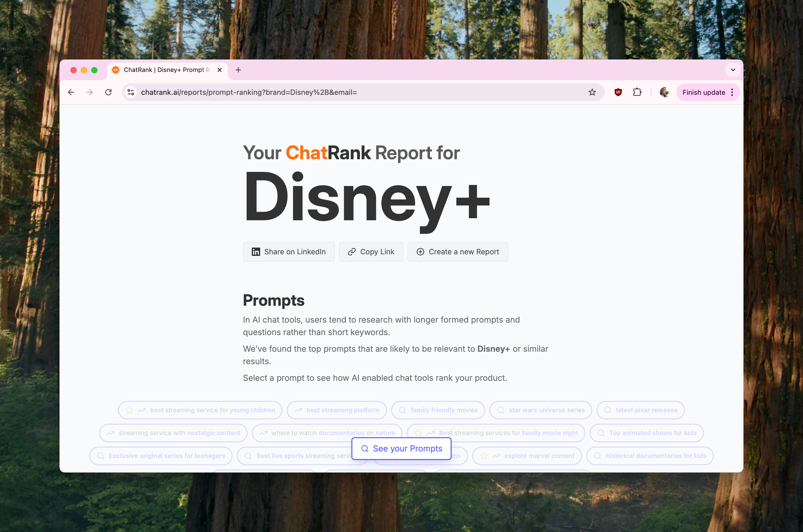Bookmark this page with the star icon

tap(592, 92)
